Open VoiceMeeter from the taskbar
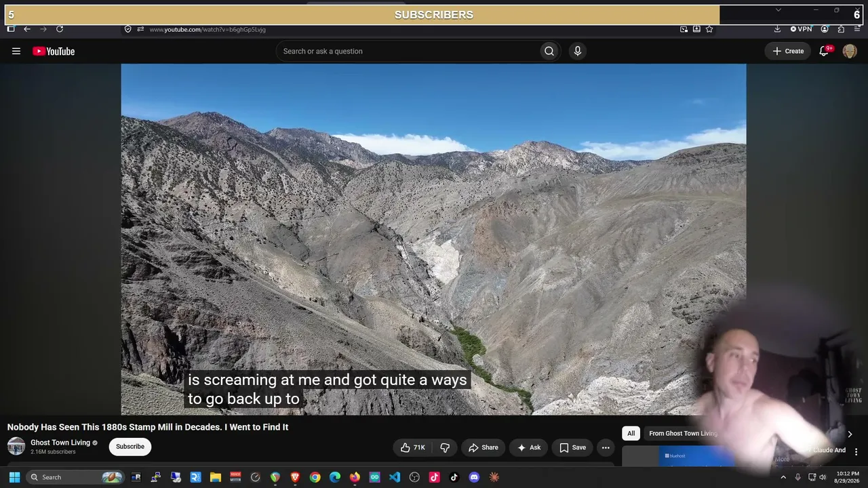This screenshot has height=488, width=868. point(235,477)
